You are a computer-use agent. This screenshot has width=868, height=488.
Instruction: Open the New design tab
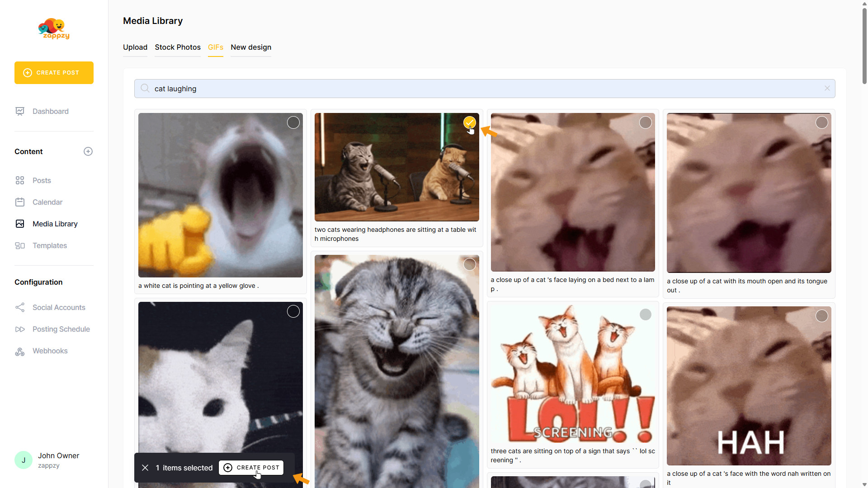pos(251,47)
